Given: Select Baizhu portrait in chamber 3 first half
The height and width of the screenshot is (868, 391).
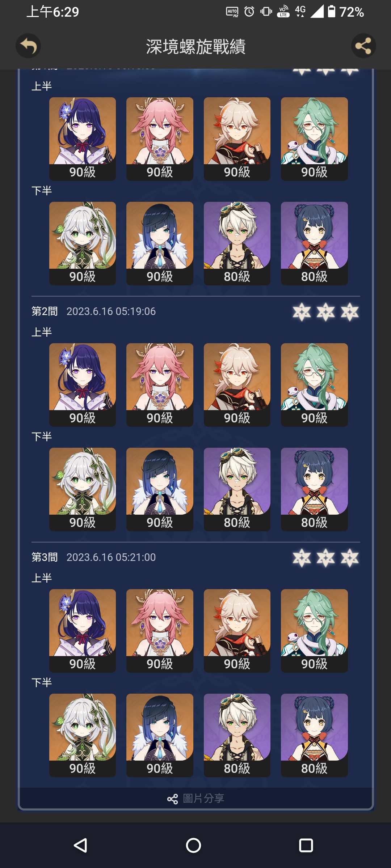Looking at the screenshot, I should click(x=314, y=631).
